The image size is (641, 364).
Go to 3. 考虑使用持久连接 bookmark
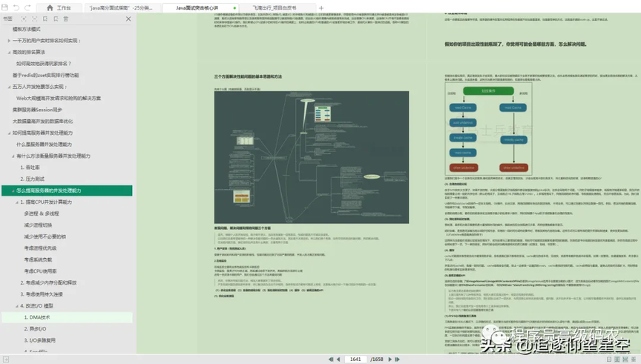(42, 294)
